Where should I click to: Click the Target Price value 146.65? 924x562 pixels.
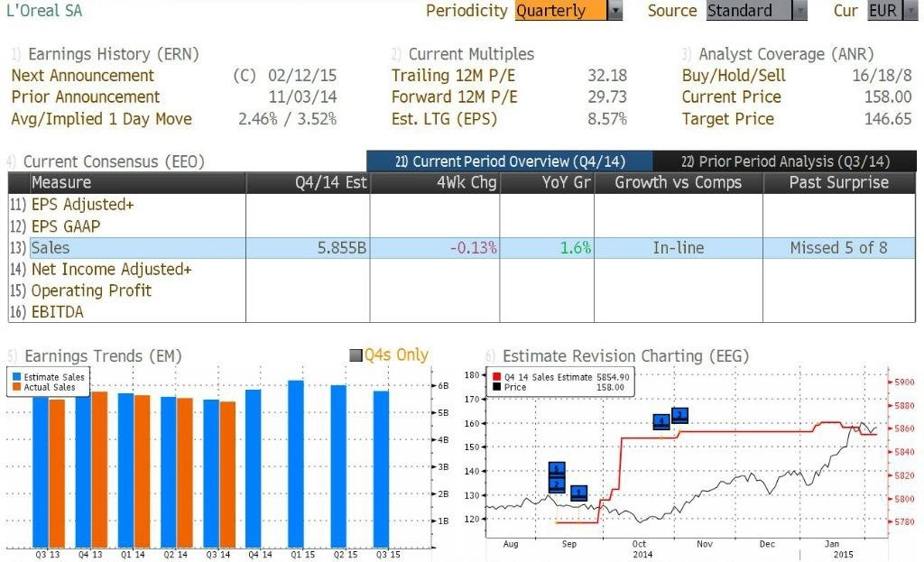pos(888,119)
